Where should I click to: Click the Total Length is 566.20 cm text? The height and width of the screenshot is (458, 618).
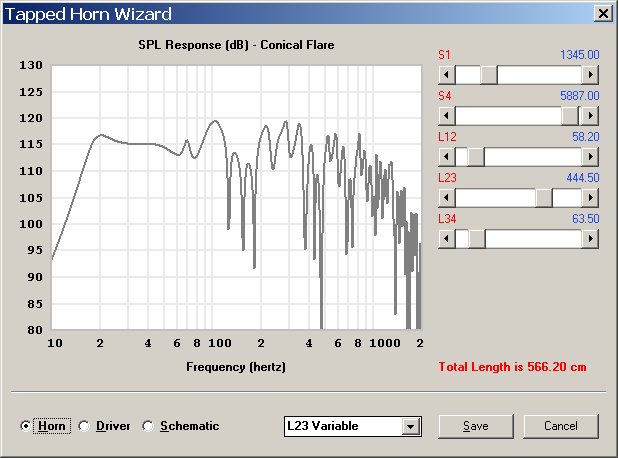click(512, 367)
